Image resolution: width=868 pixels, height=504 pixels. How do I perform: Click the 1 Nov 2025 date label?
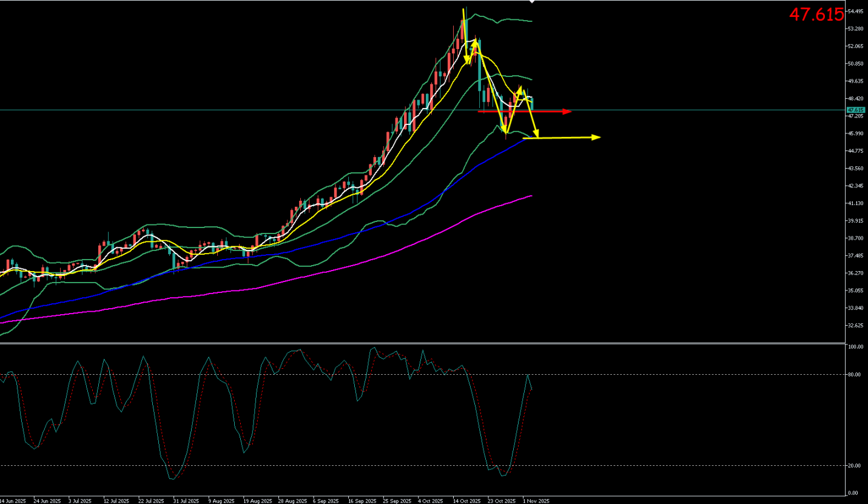point(536,501)
